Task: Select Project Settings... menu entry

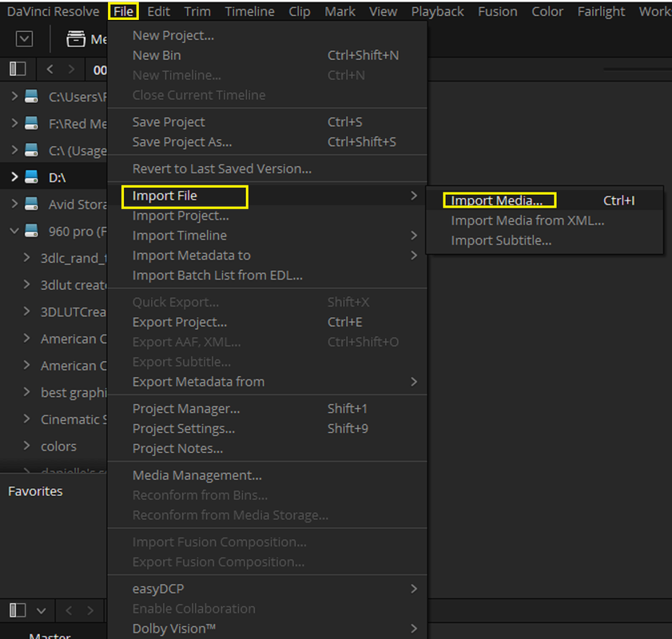Action: click(x=268, y=429)
